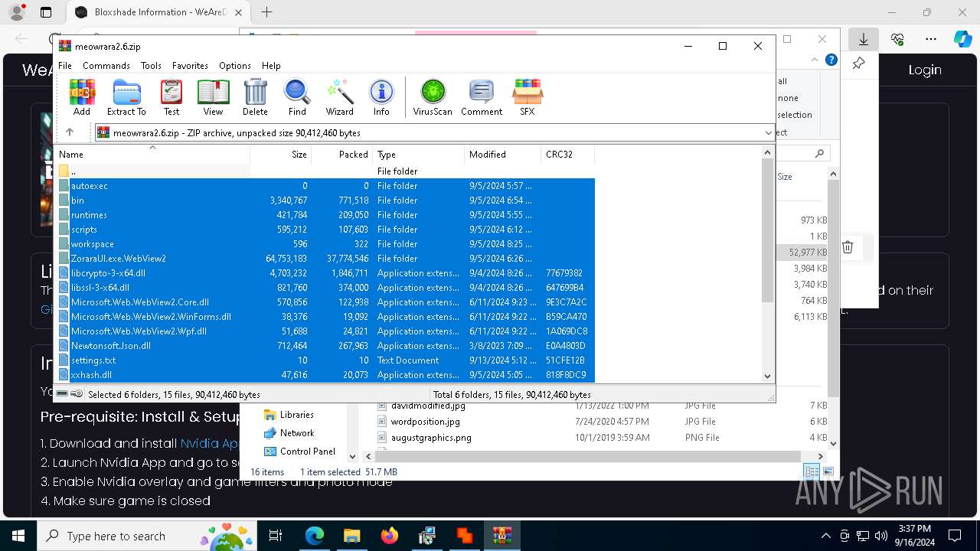
Task: Click the WinRAR taskbar icon
Action: [x=501, y=536]
